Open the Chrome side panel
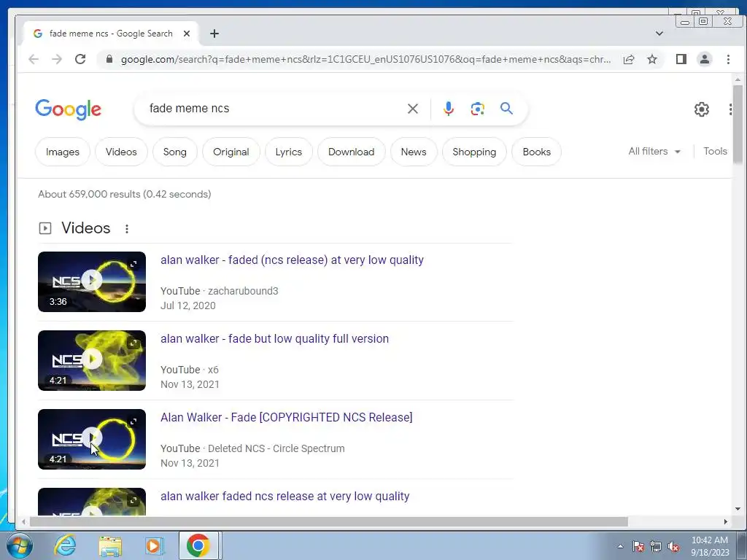Screen dimensions: 747x560 click(681, 59)
